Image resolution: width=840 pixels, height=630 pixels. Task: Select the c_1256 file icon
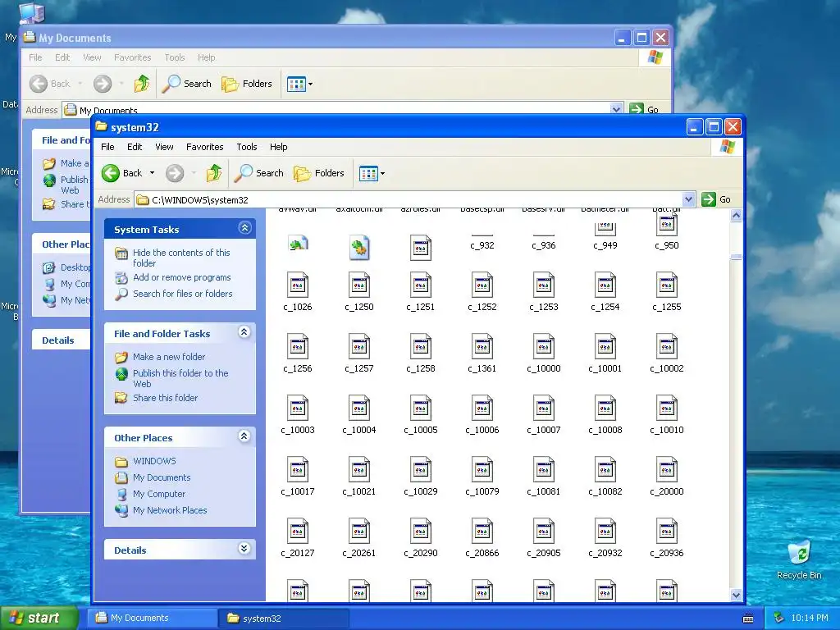click(297, 347)
